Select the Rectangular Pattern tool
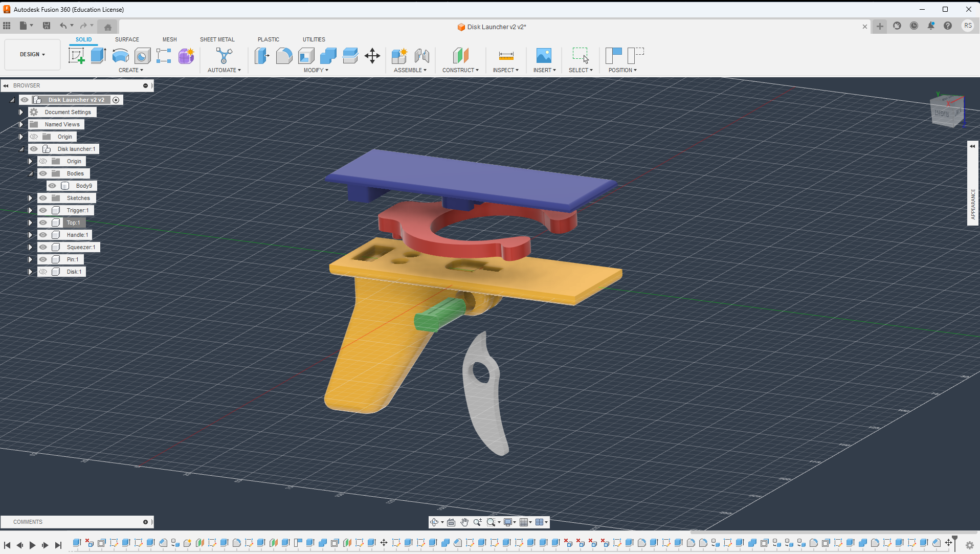 tap(164, 56)
